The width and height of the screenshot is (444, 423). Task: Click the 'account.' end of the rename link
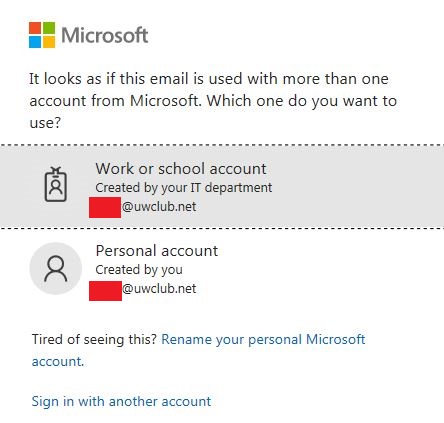point(58,362)
